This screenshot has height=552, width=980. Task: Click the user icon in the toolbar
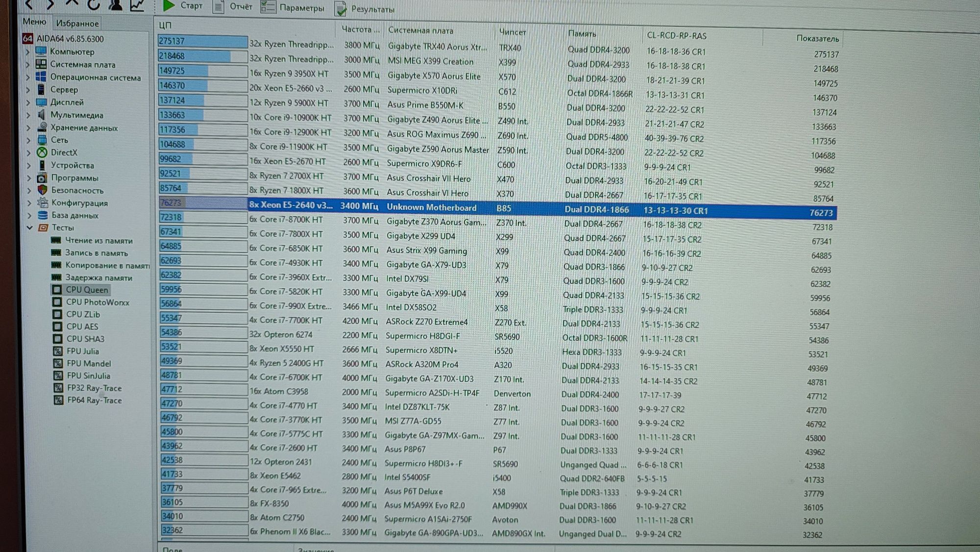(x=116, y=5)
